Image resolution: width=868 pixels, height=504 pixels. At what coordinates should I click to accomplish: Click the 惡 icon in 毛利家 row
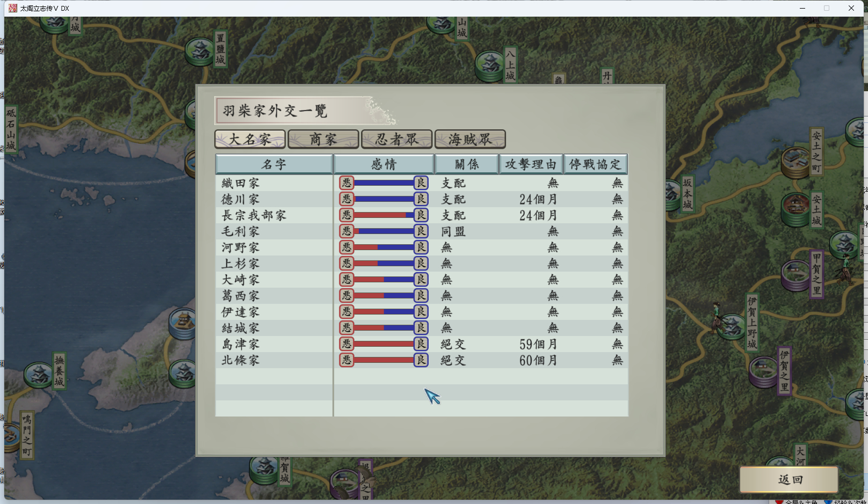point(346,231)
